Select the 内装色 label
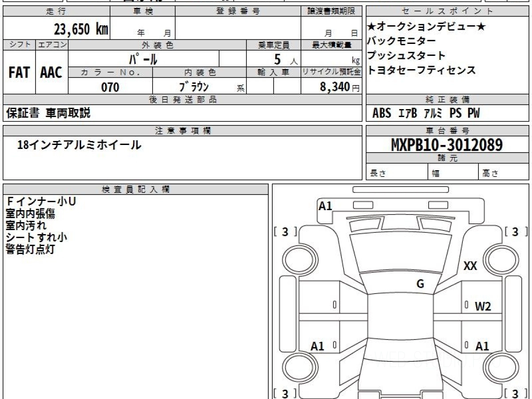This screenshot has width=532, height=399. [x=200, y=72]
